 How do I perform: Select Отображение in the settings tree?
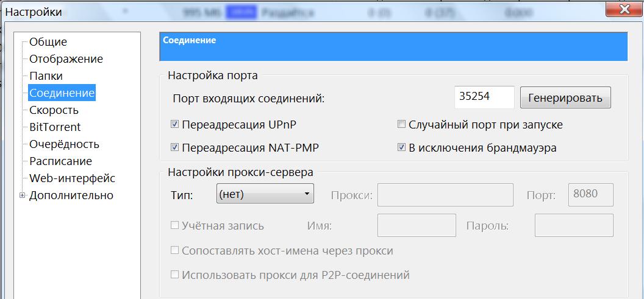tap(66, 59)
